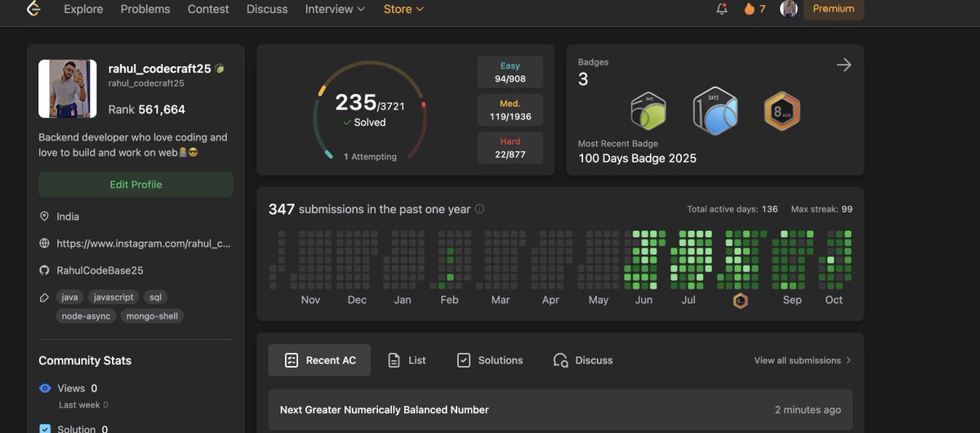Click the solved progress ring

point(371,110)
